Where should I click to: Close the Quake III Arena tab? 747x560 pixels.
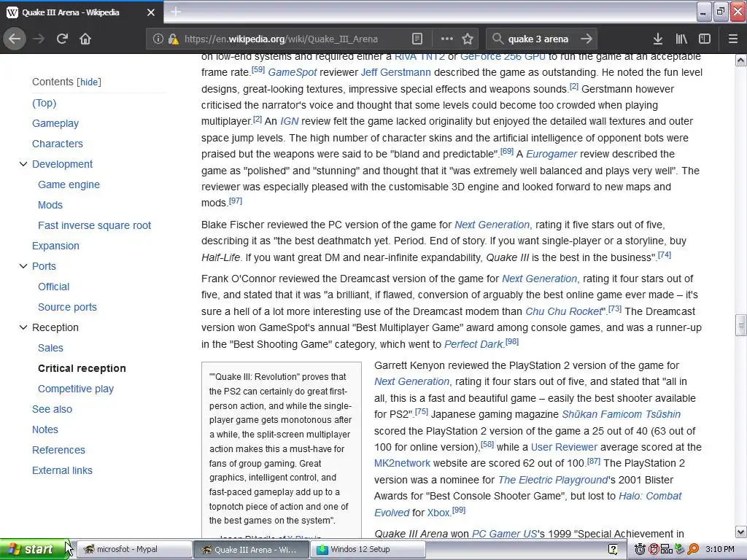tap(150, 12)
